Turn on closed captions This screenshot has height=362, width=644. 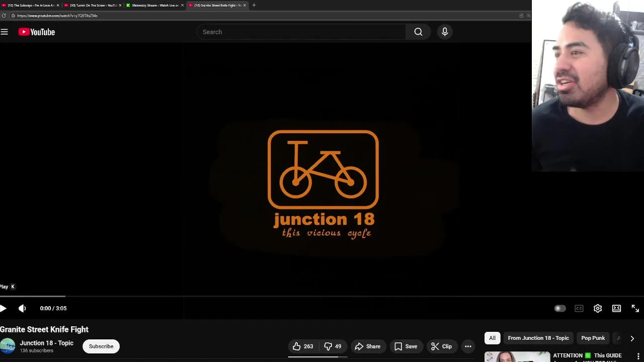(x=579, y=308)
